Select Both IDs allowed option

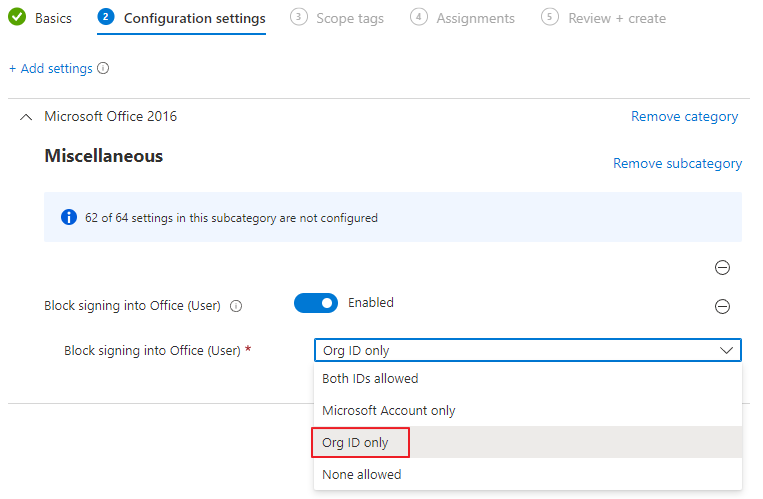pyautogui.click(x=528, y=378)
